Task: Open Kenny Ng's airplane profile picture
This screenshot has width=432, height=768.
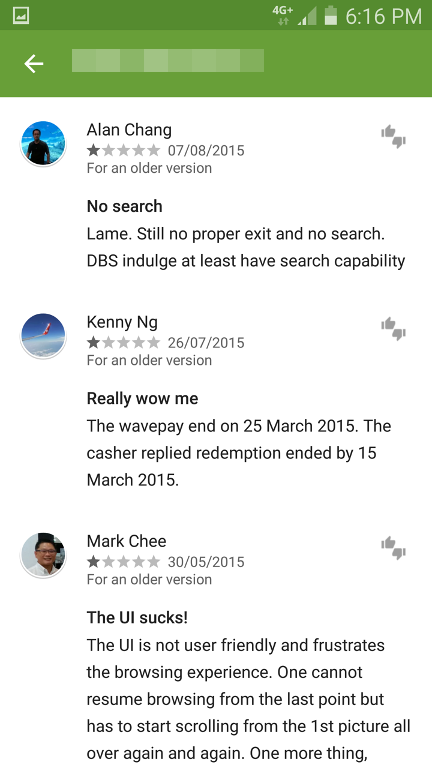Action: [43, 336]
